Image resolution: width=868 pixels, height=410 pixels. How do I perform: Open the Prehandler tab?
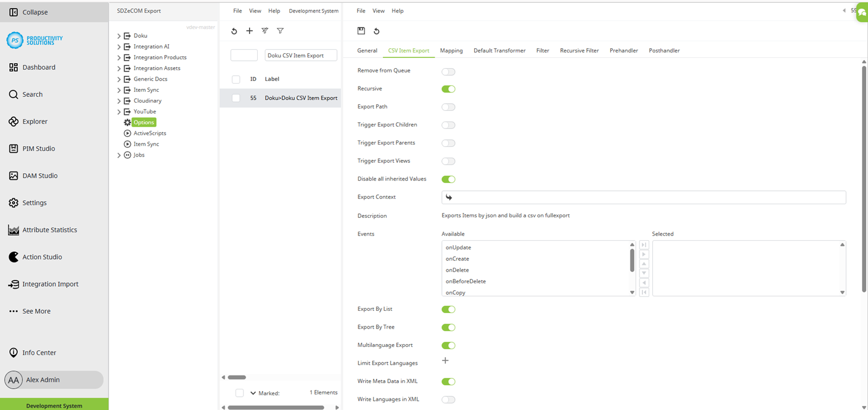pos(624,50)
